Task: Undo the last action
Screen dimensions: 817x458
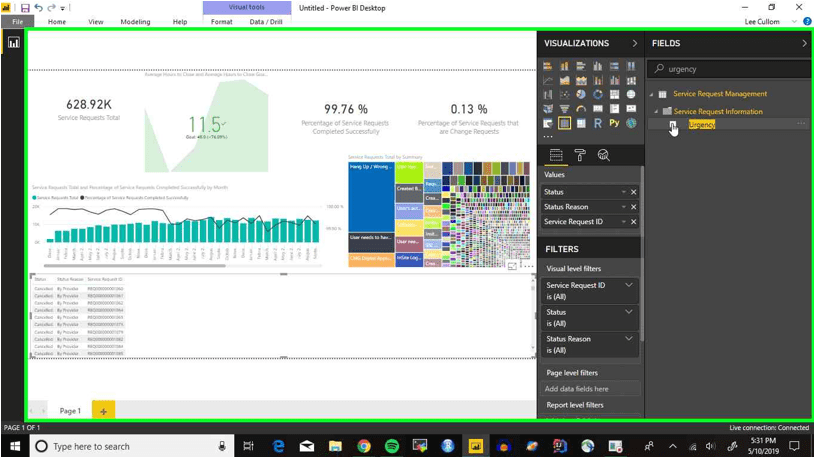Action: point(39,8)
